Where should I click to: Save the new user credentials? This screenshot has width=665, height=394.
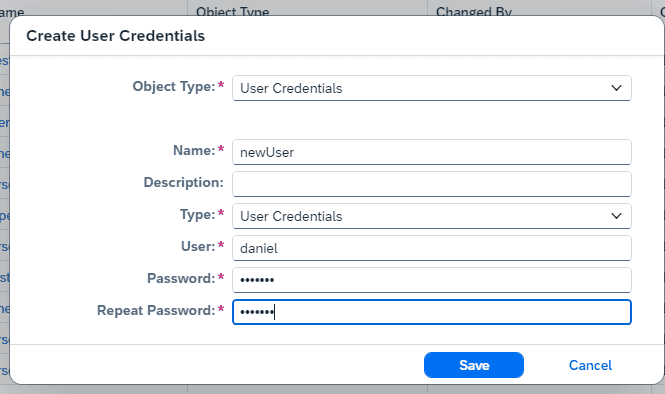(474, 365)
